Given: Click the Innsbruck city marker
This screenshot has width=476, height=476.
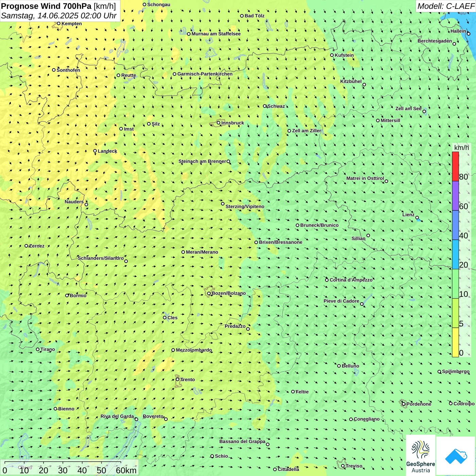Looking at the screenshot, I should pos(219,123).
